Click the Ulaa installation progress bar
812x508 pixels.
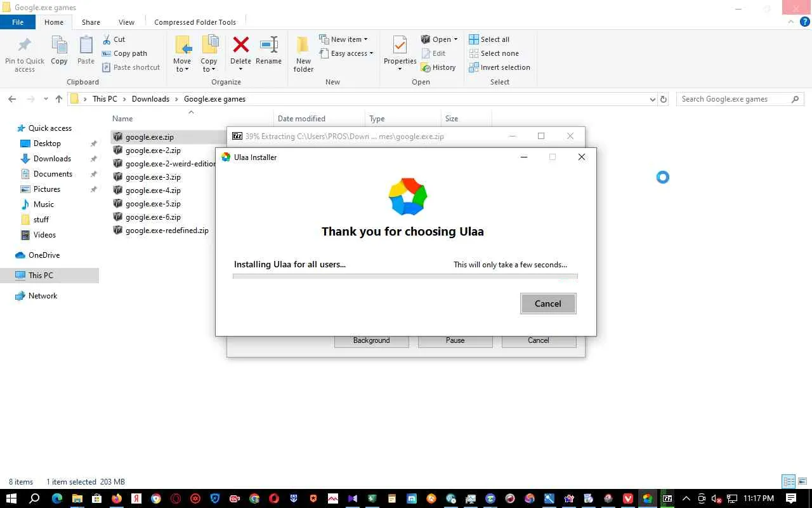(405, 277)
